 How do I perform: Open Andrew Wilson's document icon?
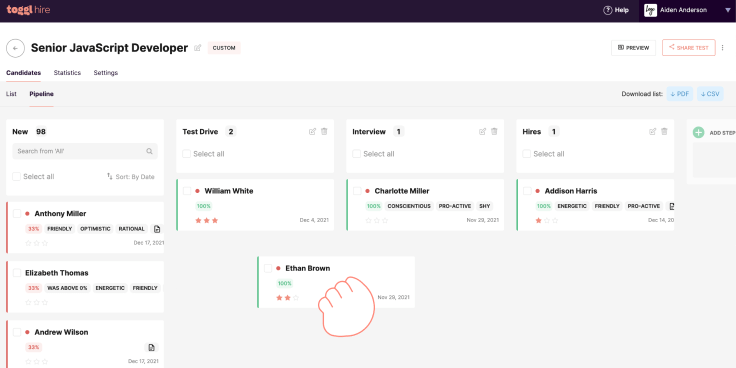click(x=151, y=348)
